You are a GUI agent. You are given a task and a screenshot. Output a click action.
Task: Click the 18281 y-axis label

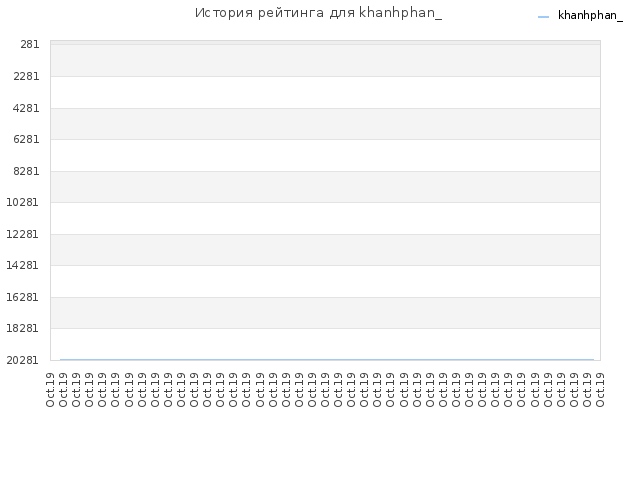coord(22,328)
